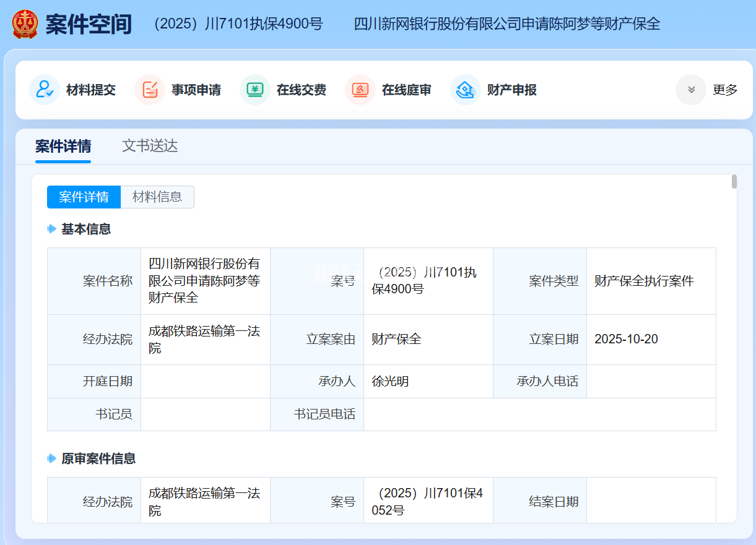Click the 基本信息 section arrow marker
The width and height of the screenshot is (756, 545).
(52, 229)
